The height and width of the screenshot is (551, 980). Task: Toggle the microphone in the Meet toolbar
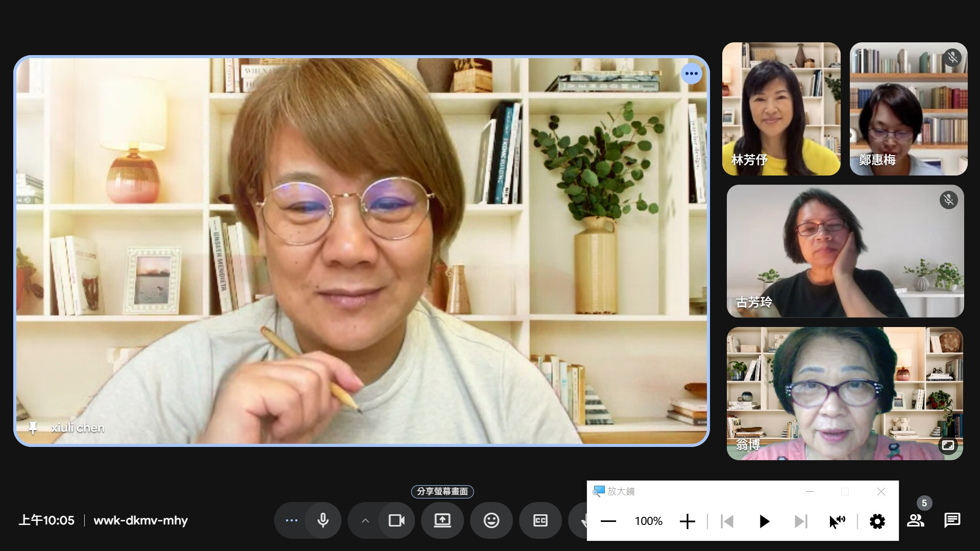(323, 520)
